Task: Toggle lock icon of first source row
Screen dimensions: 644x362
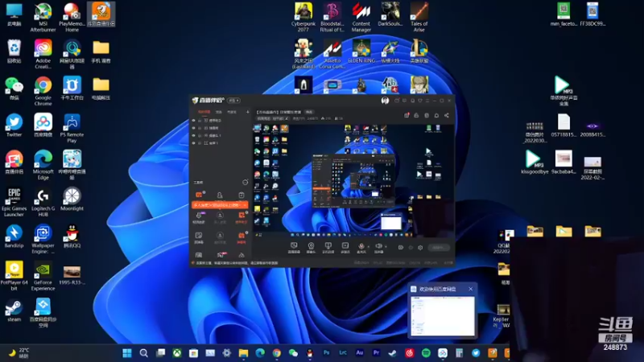Action: point(200,120)
